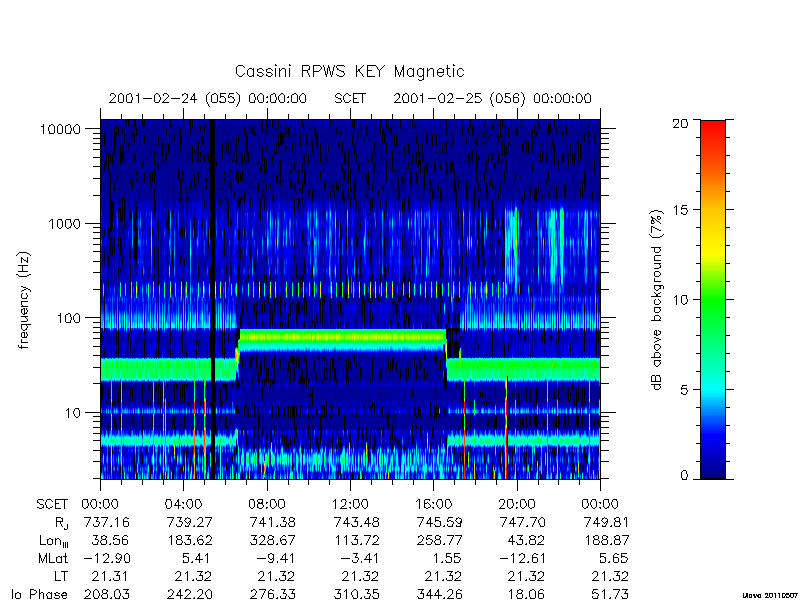Screen dimensions: 800x600
Task: Click the longitude value 38.56
Action: (110, 540)
